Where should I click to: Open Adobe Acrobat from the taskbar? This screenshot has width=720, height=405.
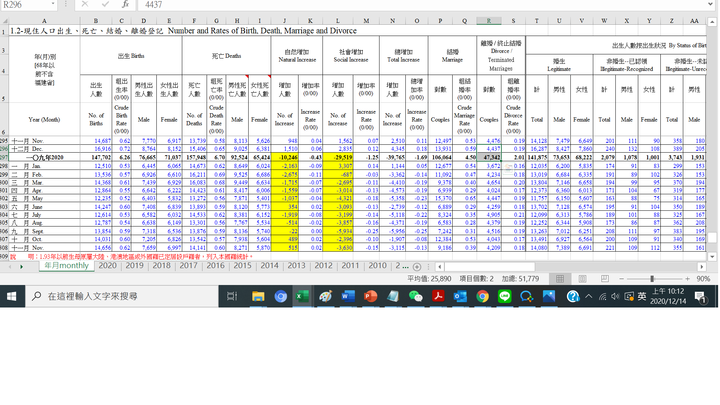point(438,297)
